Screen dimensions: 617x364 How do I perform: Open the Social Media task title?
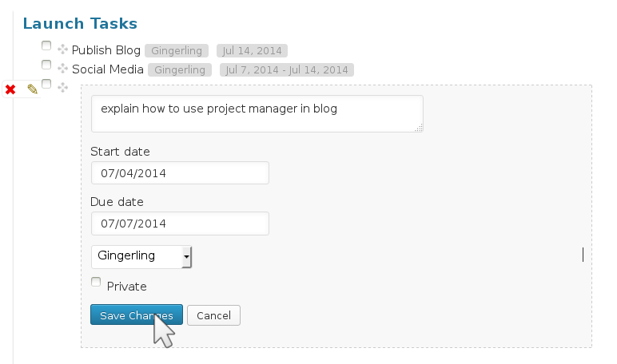point(108,69)
